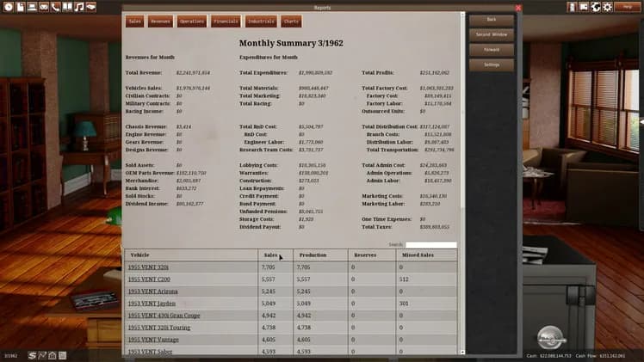Screen dimensions: 644x362
Task: Click the Total Profits label
Action: [x=377, y=72]
